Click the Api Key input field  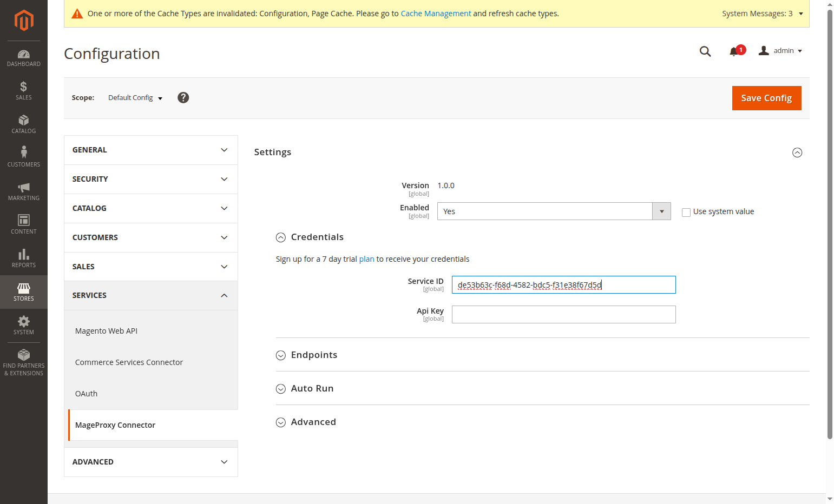pyautogui.click(x=563, y=314)
